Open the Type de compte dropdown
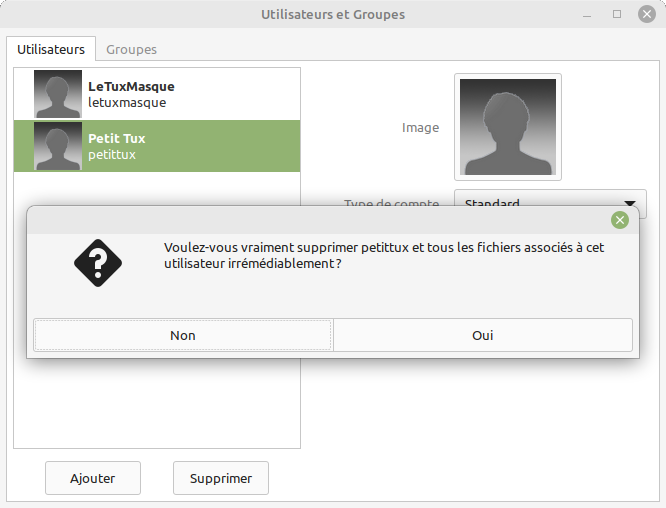666x508 pixels. pyautogui.click(x=550, y=204)
